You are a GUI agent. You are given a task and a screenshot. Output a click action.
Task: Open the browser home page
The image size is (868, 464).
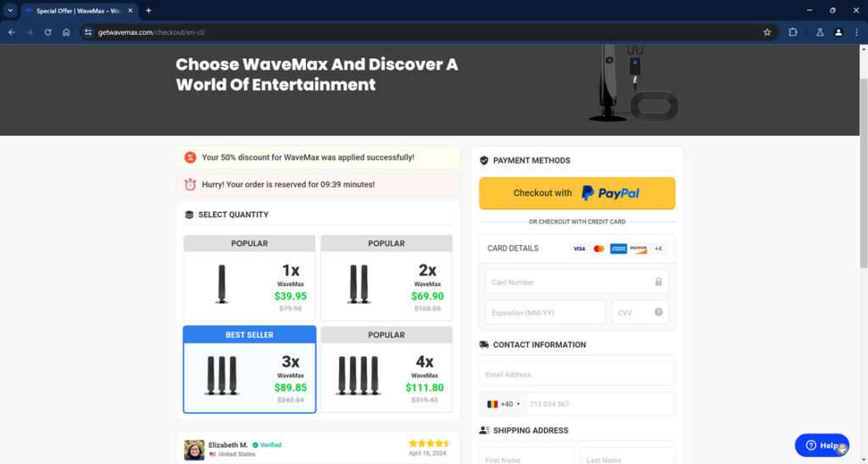click(x=66, y=32)
